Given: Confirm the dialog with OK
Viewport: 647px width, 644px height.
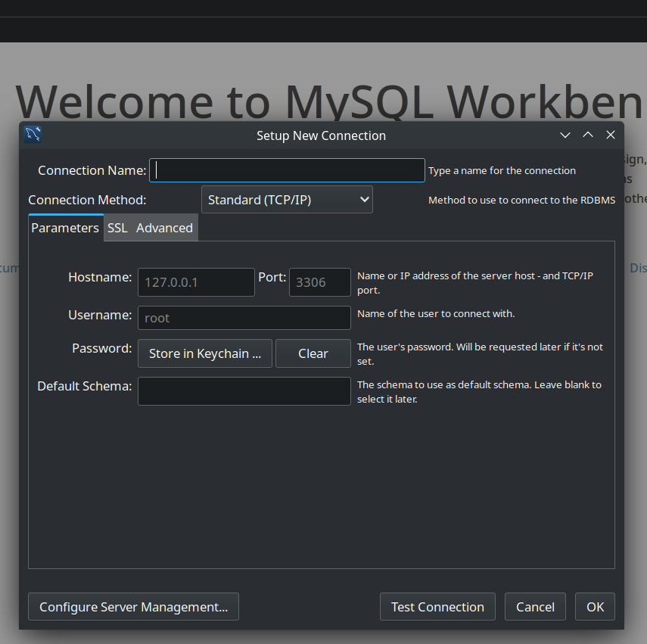Looking at the screenshot, I should (x=595, y=607).
